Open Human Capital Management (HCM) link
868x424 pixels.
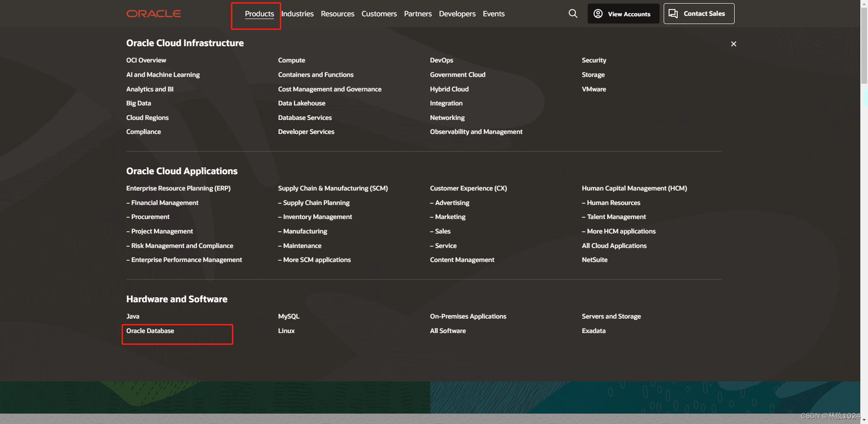point(634,188)
